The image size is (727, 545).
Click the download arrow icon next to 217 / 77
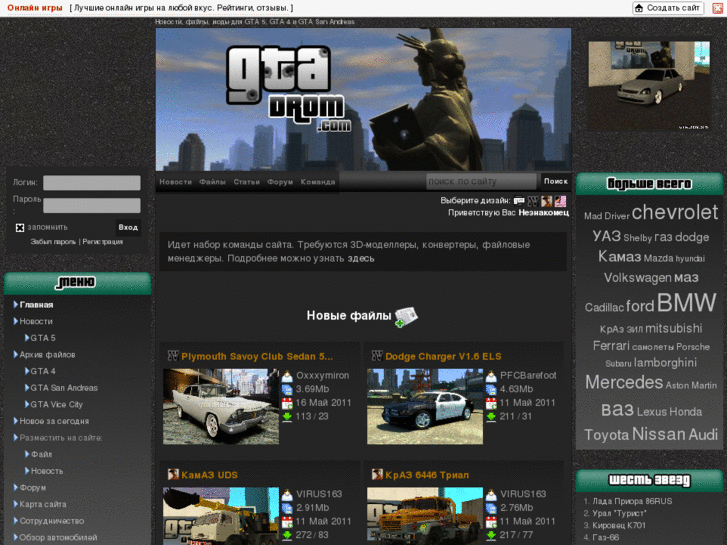[491, 535]
